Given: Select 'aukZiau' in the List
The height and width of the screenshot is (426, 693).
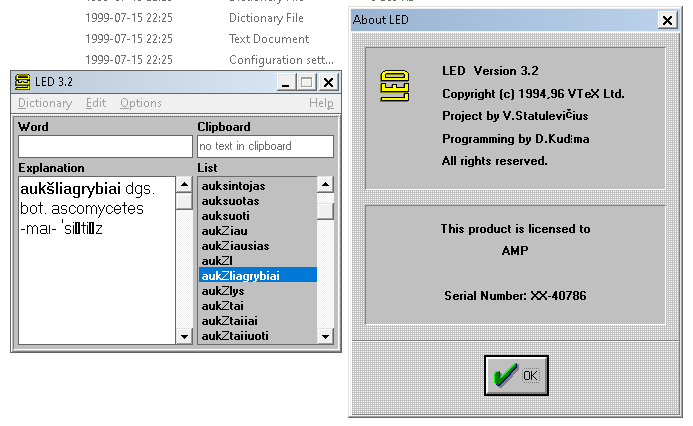Looking at the screenshot, I should click(258, 231).
